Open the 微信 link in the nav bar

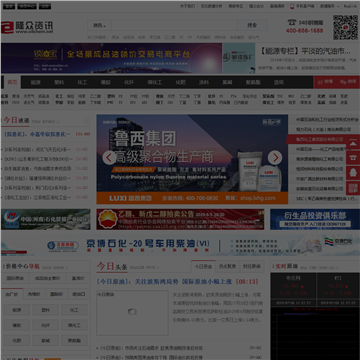point(348,82)
